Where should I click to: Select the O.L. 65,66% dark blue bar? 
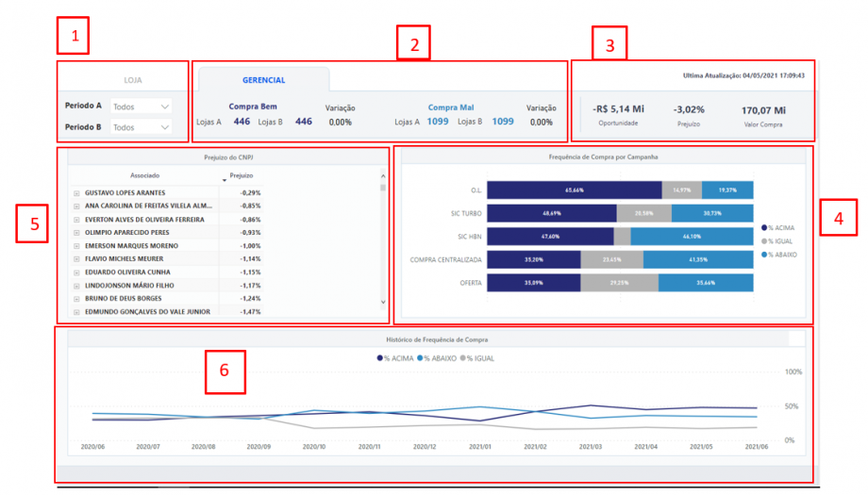coord(575,190)
